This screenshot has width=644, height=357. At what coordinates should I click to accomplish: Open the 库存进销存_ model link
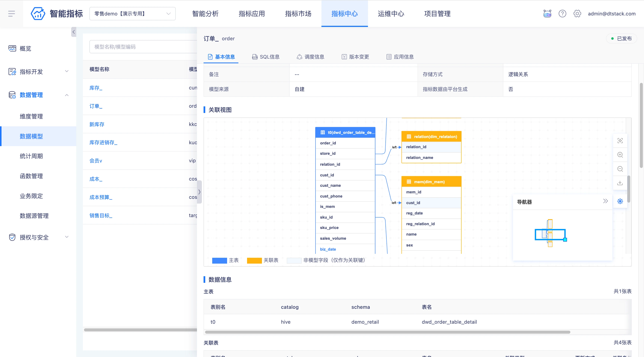point(103,142)
